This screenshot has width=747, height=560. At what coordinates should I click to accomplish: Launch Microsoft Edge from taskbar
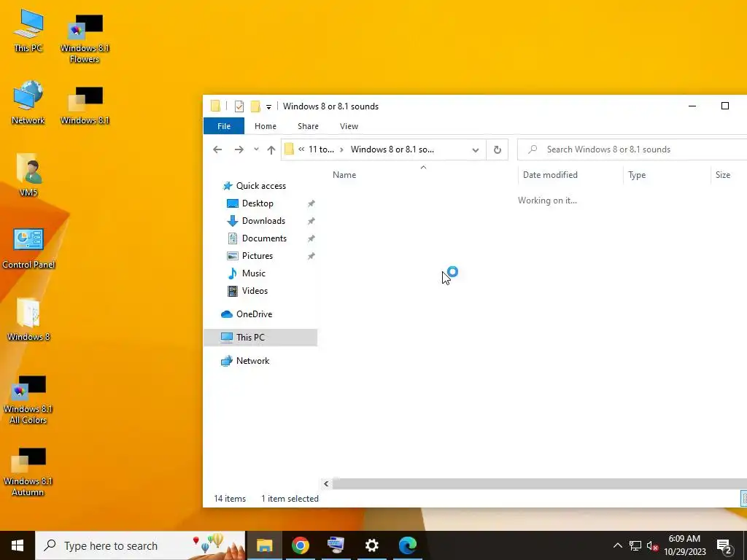click(x=408, y=545)
